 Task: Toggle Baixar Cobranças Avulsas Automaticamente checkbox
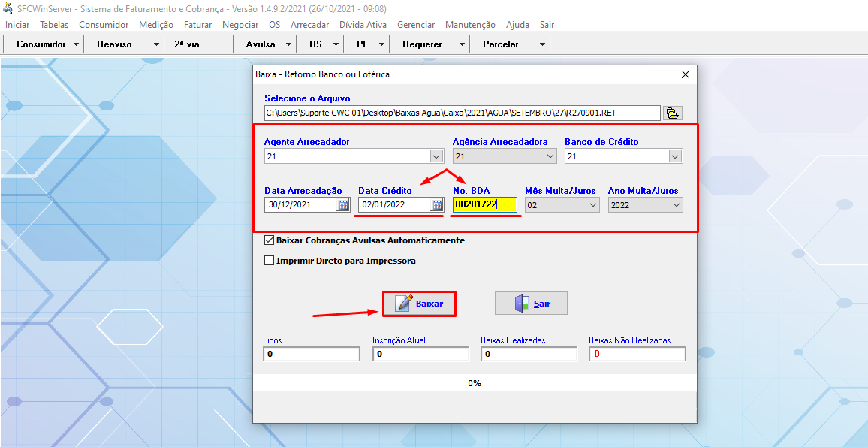[x=270, y=241]
